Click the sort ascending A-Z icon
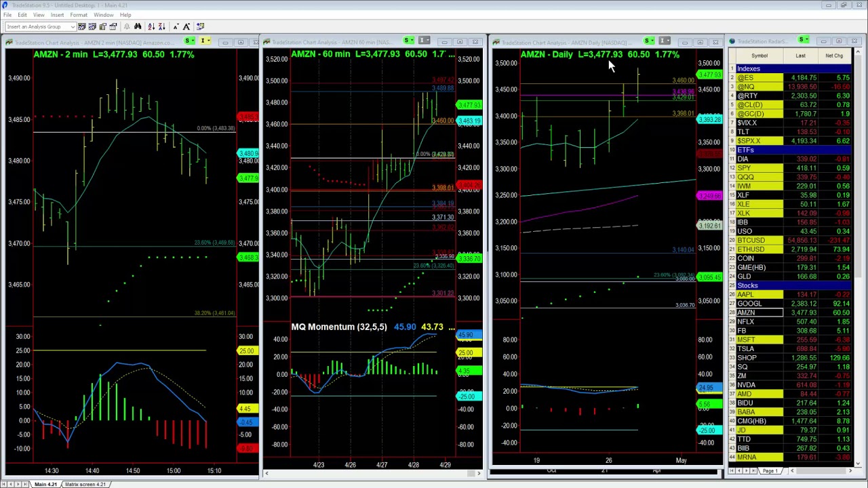 [151, 26]
